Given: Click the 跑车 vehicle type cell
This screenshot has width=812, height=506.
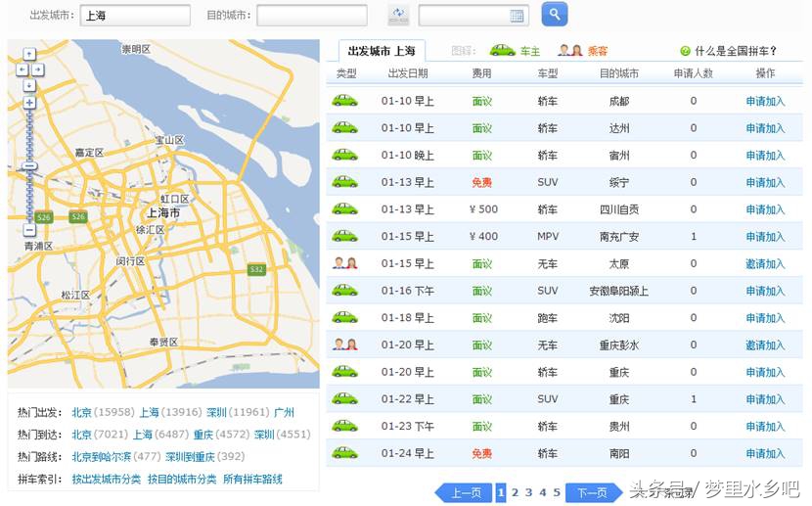Looking at the screenshot, I should click(548, 317).
